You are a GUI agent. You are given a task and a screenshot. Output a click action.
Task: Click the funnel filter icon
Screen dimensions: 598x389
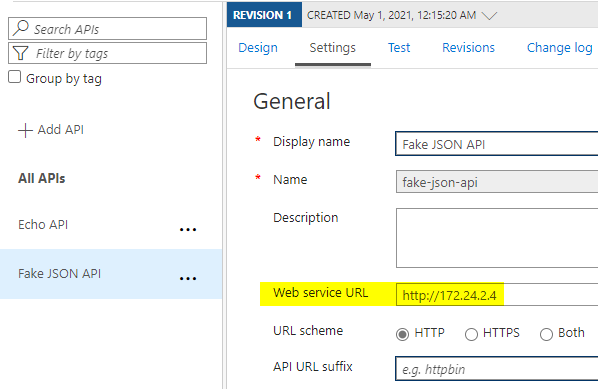pos(21,53)
